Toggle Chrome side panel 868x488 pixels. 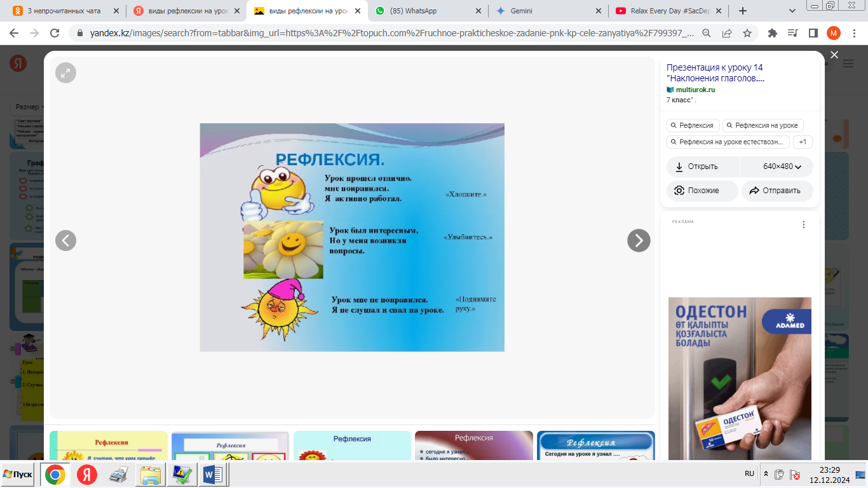pyautogui.click(x=813, y=33)
